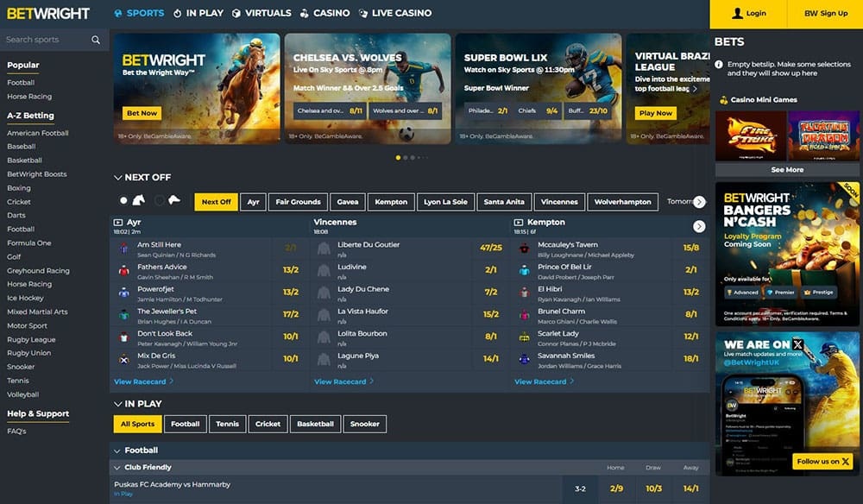Select Ludivine 2/1 odds
This screenshot has height=504, width=863.
coord(490,270)
